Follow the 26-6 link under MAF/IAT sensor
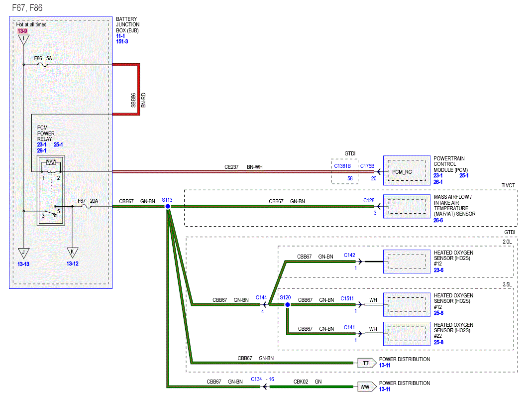This screenshot has height=395, width=532. 438,220
